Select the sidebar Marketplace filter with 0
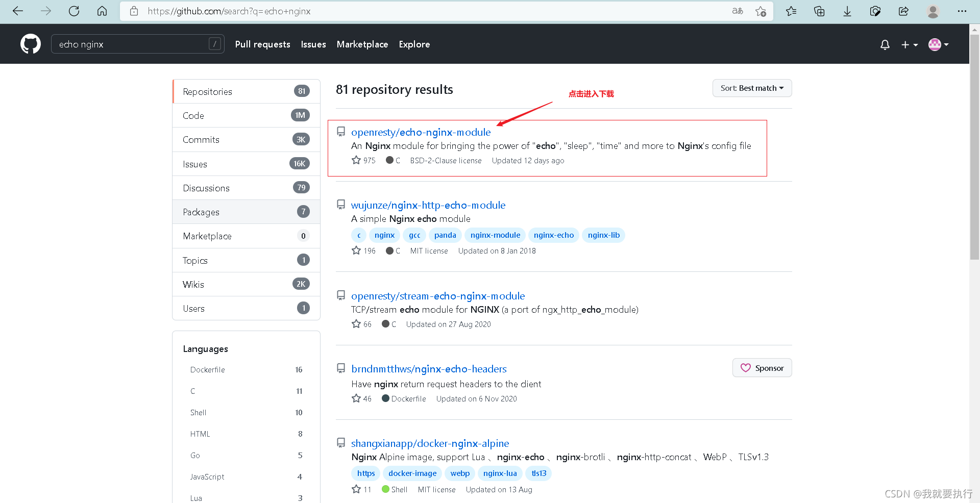The height and width of the screenshot is (503, 980). coord(247,236)
